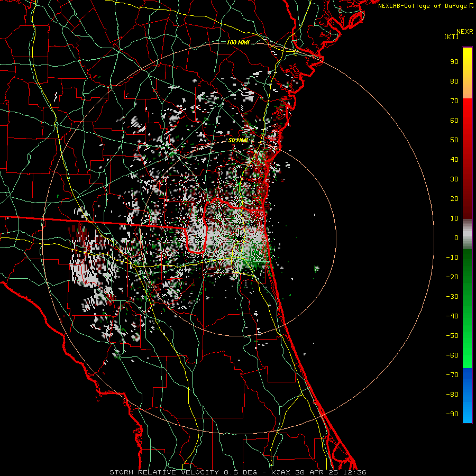Click the -10 value on the velocity scale
This screenshot has width=476, height=476.
(x=452, y=258)
